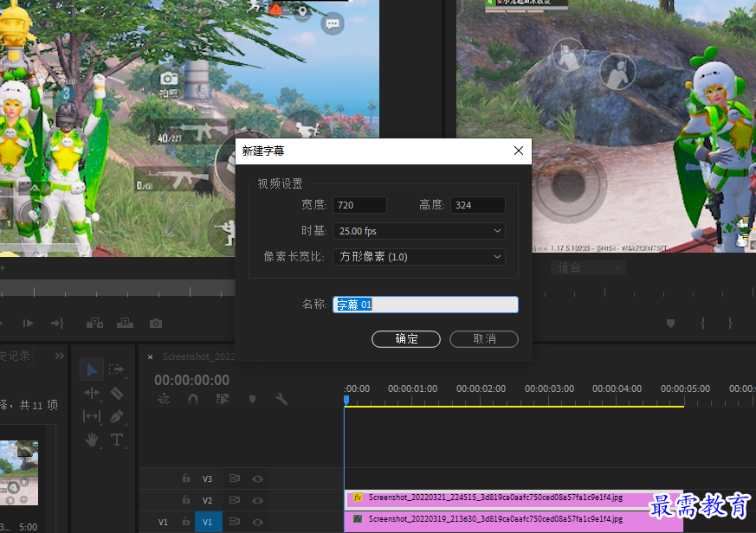
Task: Toggle timeline snapping magnet icon
Action: 193,399
